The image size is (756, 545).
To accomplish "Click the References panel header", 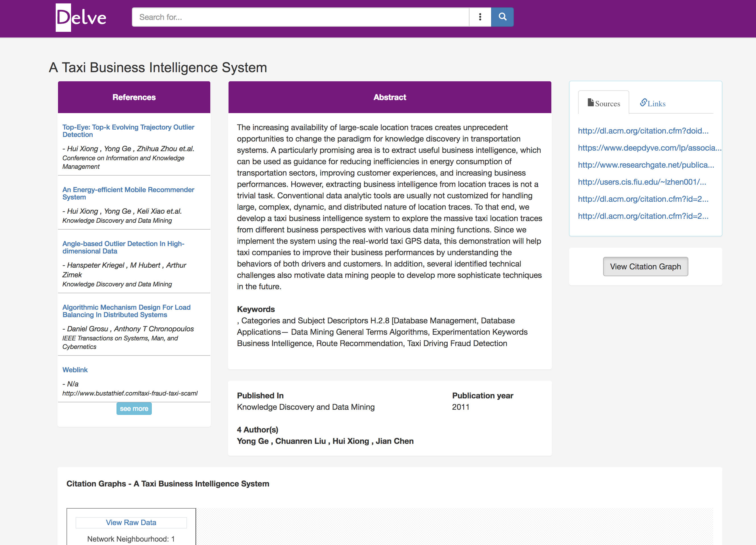I will [x=134, y=97].
